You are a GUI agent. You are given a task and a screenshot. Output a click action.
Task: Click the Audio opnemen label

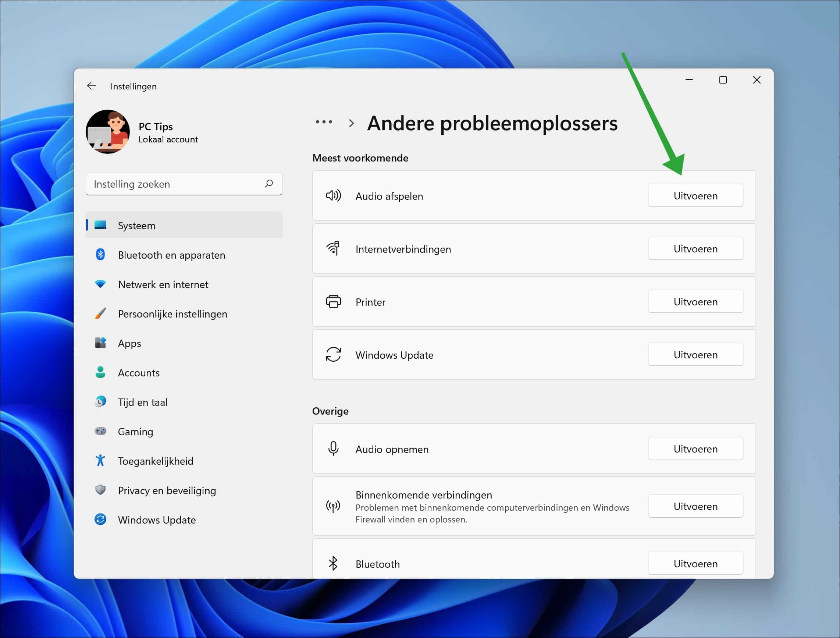coord(392,449)
